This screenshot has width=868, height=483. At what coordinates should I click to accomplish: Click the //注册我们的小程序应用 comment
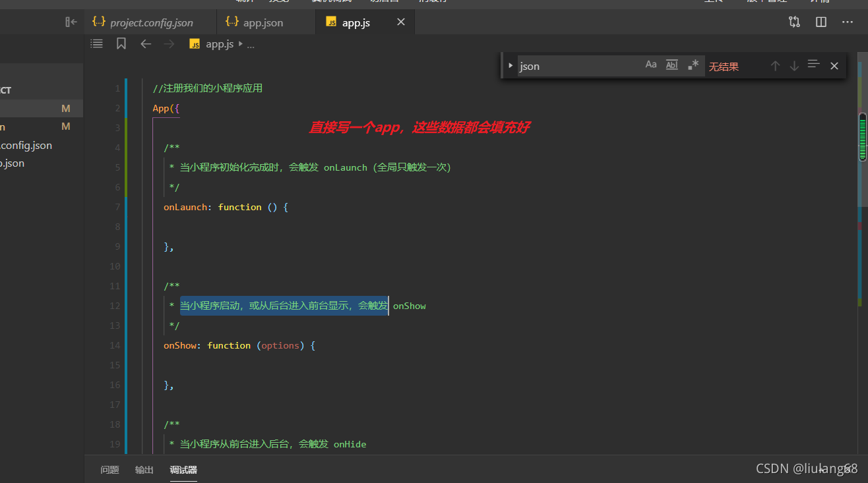[x=208, y=88]
